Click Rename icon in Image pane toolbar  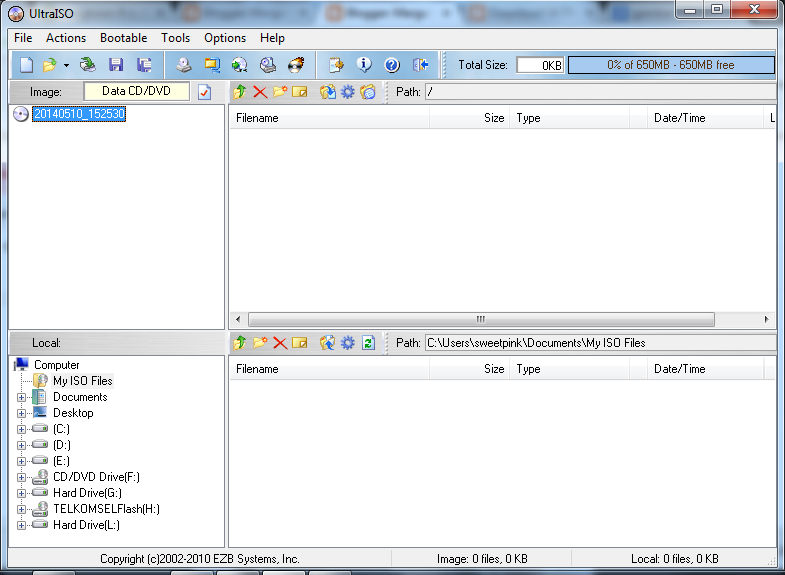point(300,92)
